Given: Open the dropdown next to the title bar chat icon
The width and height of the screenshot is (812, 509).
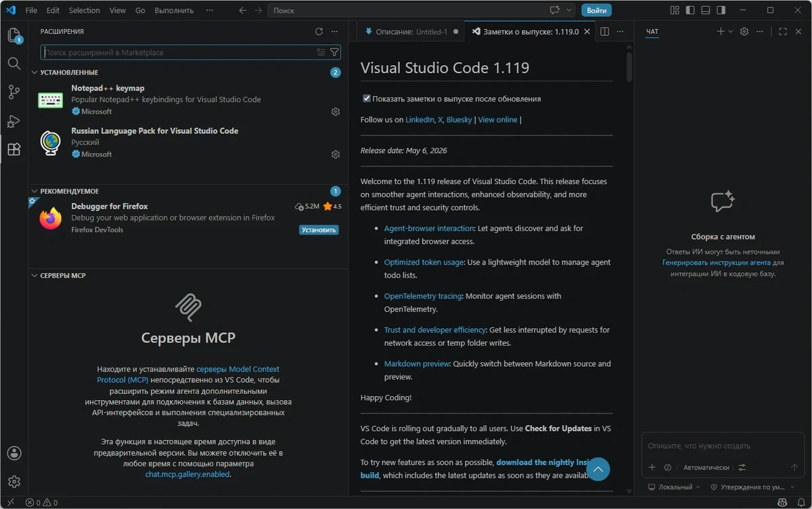Looking at the screenshot, I should tap(569, 10).
